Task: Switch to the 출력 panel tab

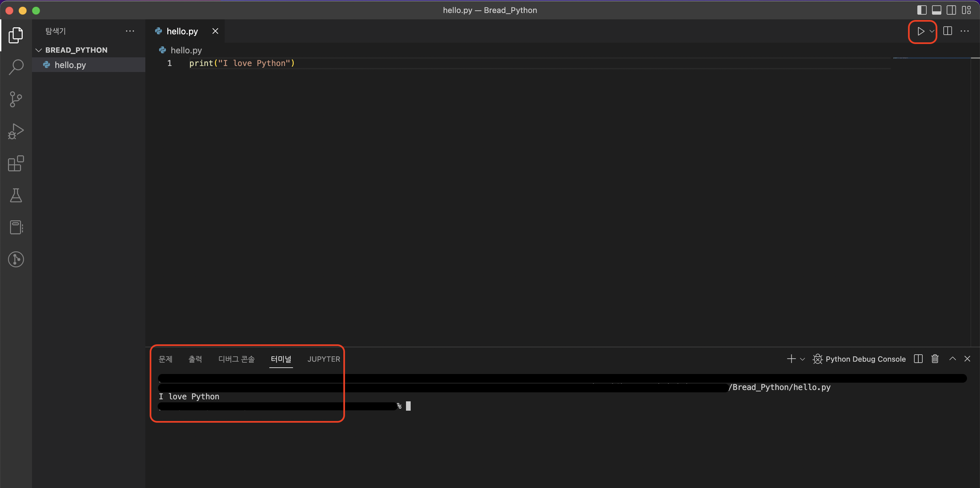Action: pos(195,359)
